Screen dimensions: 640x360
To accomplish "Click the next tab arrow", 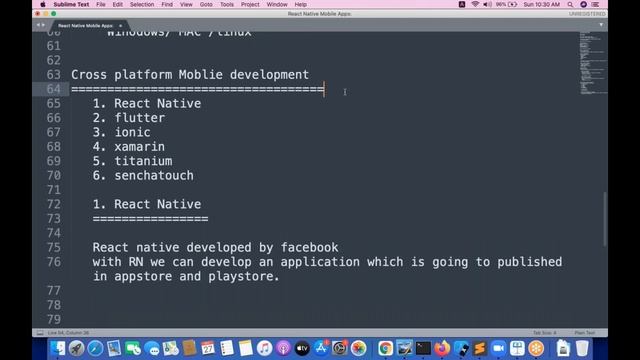I will [43, 25].
